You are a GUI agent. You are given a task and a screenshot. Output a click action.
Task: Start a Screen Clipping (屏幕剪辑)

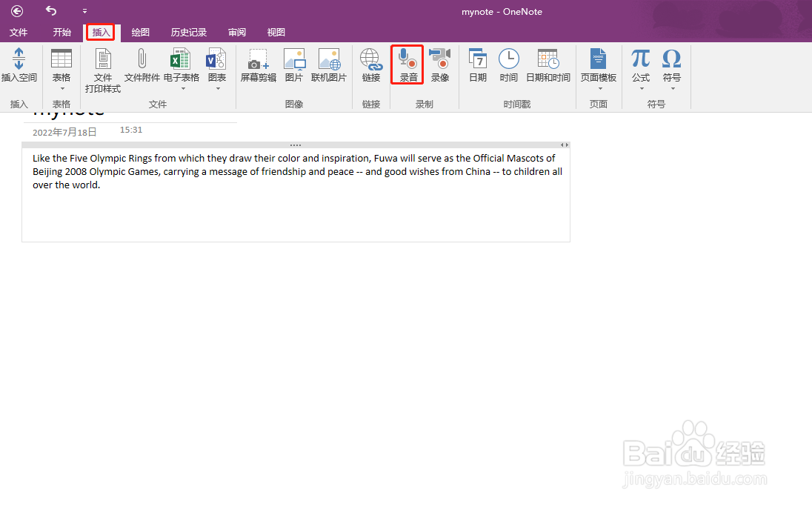point(259,64)
